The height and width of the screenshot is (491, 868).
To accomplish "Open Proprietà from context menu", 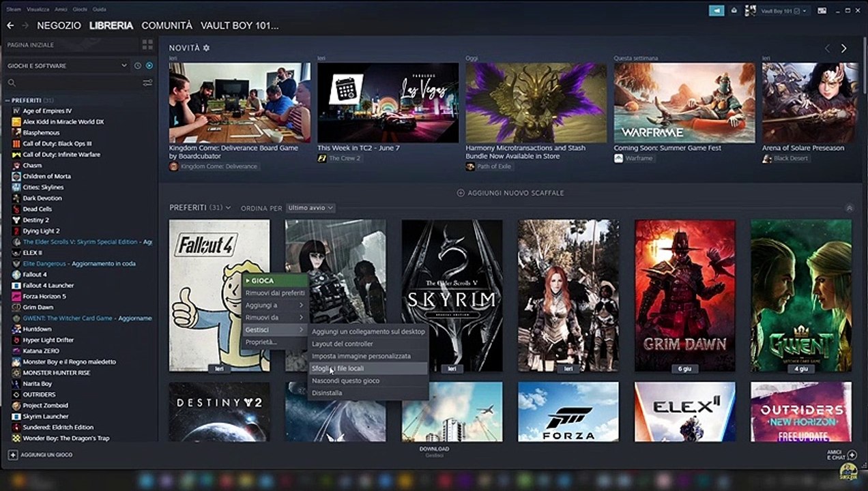I will pos(275,342).
